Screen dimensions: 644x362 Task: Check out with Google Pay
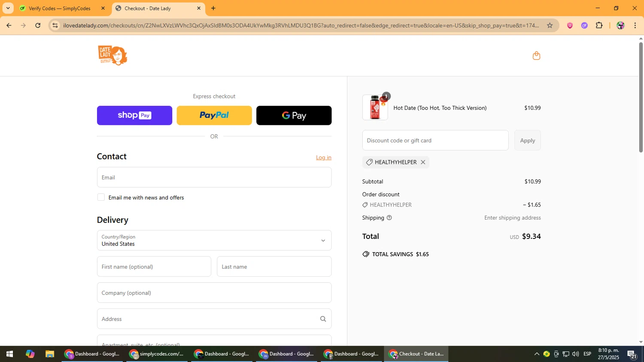point(294,115)
